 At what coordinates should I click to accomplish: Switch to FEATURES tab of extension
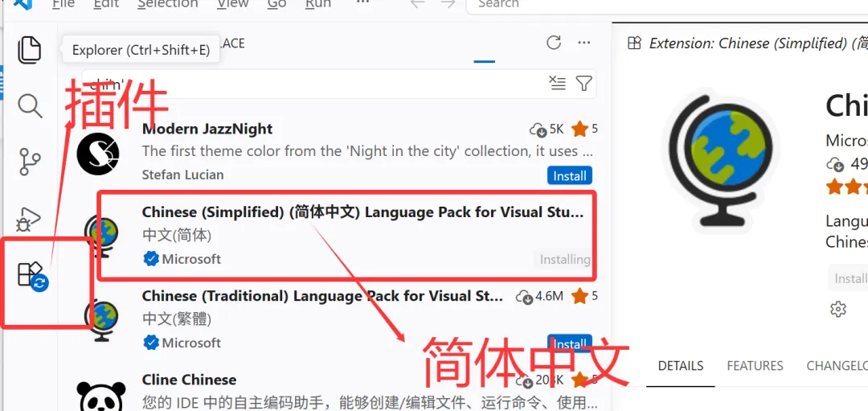[755, 366]
